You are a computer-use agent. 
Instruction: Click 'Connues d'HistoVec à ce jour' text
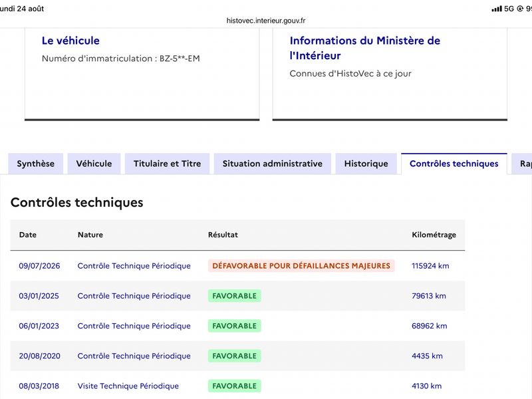(350, 74)
